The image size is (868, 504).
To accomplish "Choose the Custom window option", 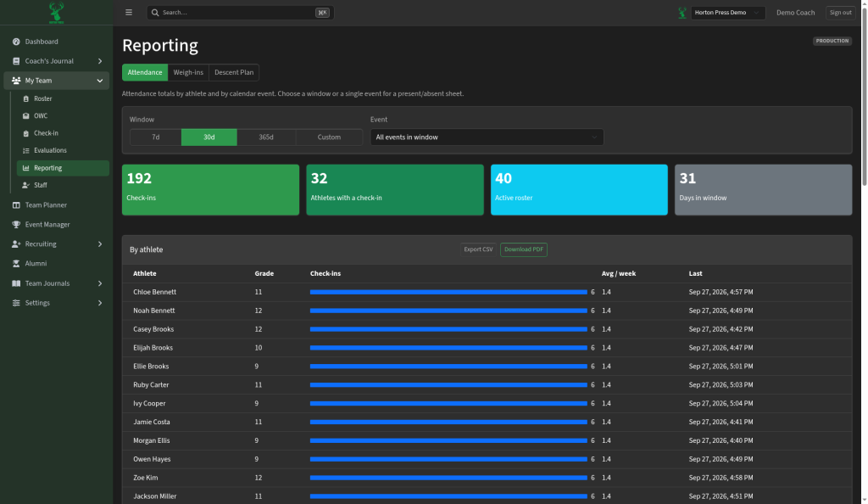I will tap(330, 137).
